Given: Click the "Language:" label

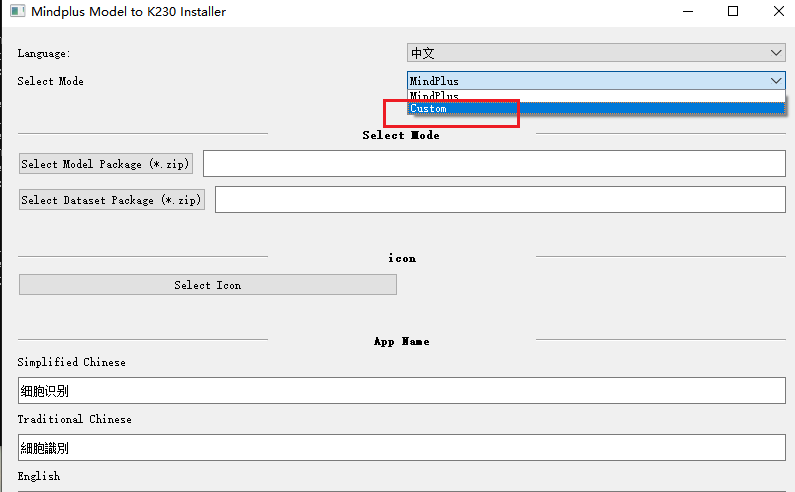Looking at the screenshot, I should pos(44,53).
